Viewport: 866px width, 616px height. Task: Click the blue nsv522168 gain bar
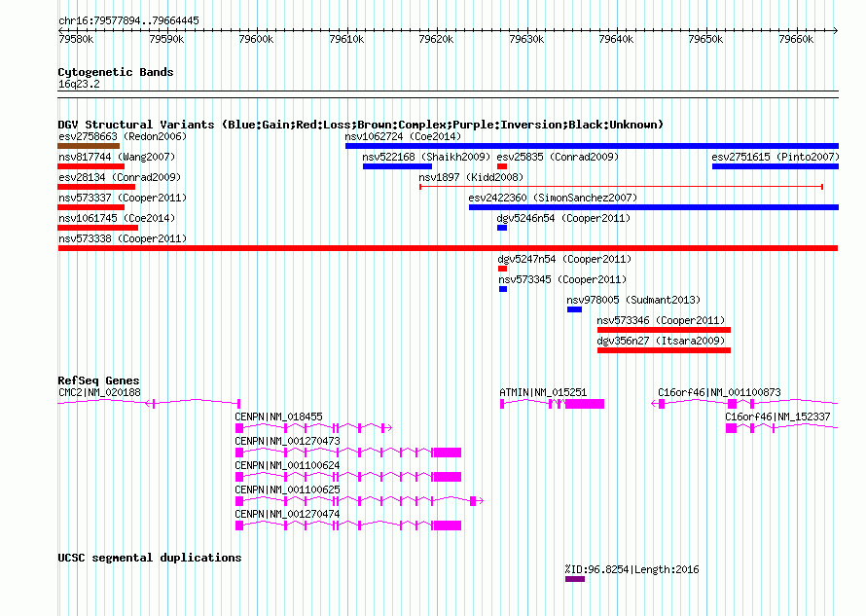coord(397,166)
